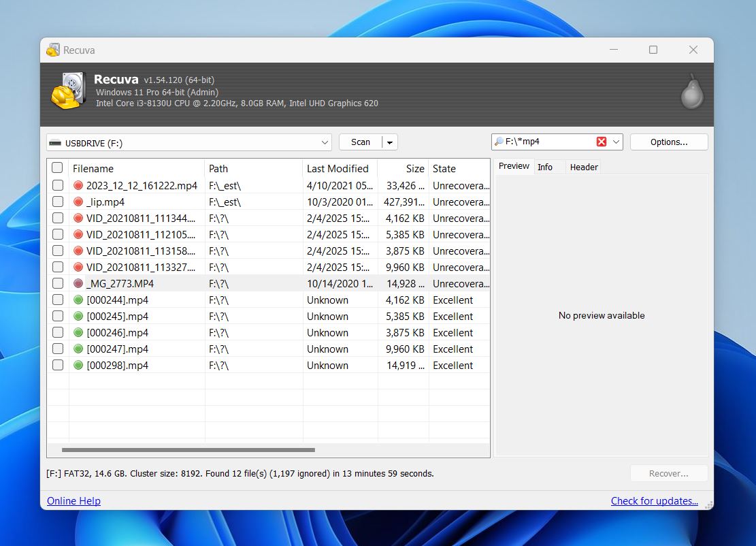Select the [000246].mp4 filename
The height and width of the screenshot is (546, 756).
(117, 333)
